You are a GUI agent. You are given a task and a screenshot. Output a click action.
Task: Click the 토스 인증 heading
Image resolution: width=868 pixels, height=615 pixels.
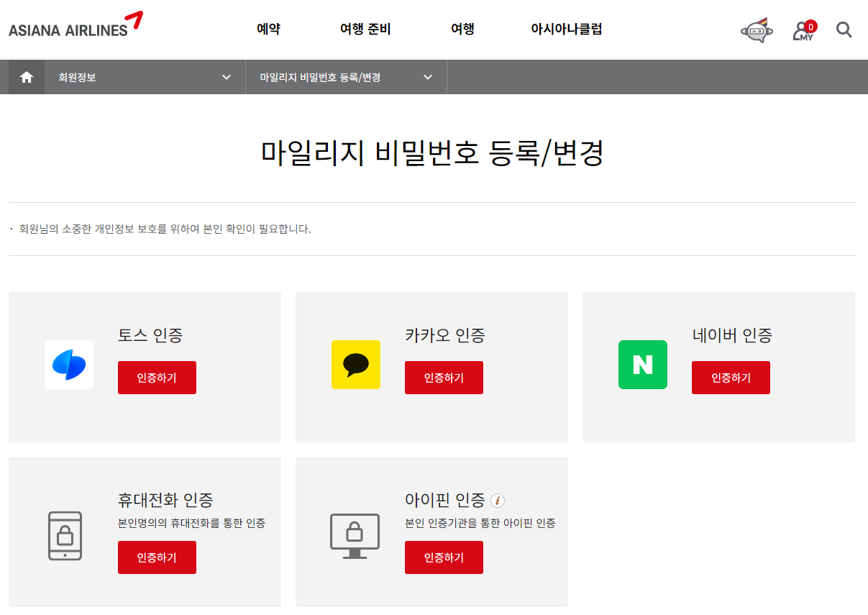(150, 335)
